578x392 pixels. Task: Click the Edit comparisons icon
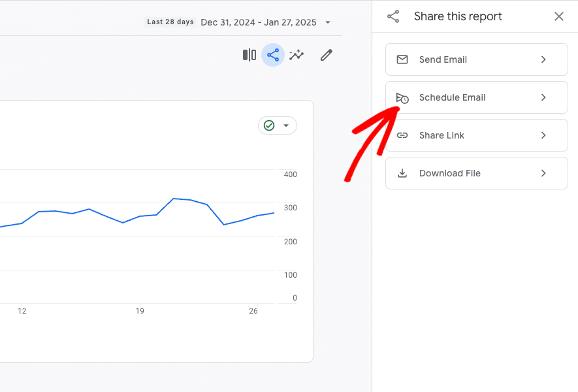[x=249, y=55]
